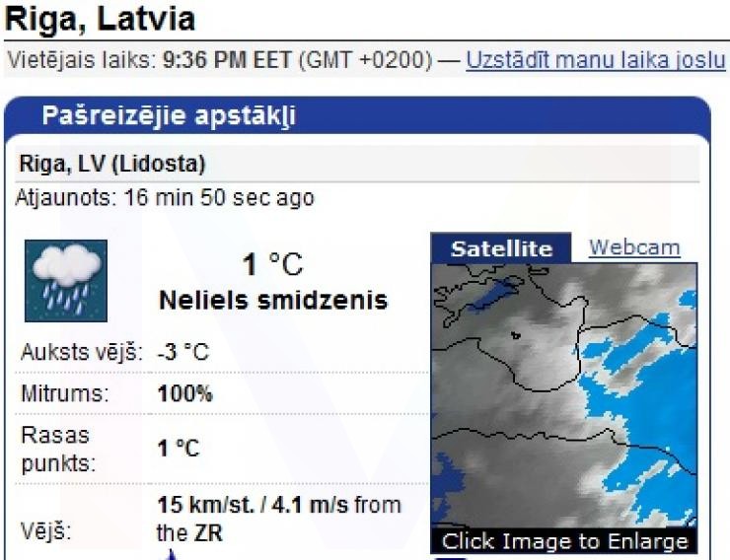Image resolution: width=730 pixels, height=560 pixels.
Task: Click the 'Auksts vējš' wind chill label
Action: 79,352
